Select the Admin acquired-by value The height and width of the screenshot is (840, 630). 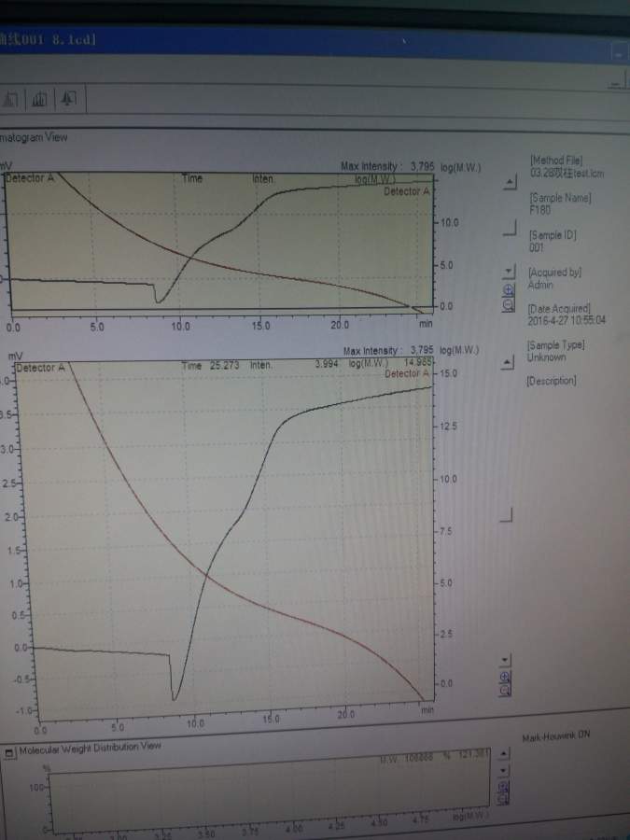(540, 284)
